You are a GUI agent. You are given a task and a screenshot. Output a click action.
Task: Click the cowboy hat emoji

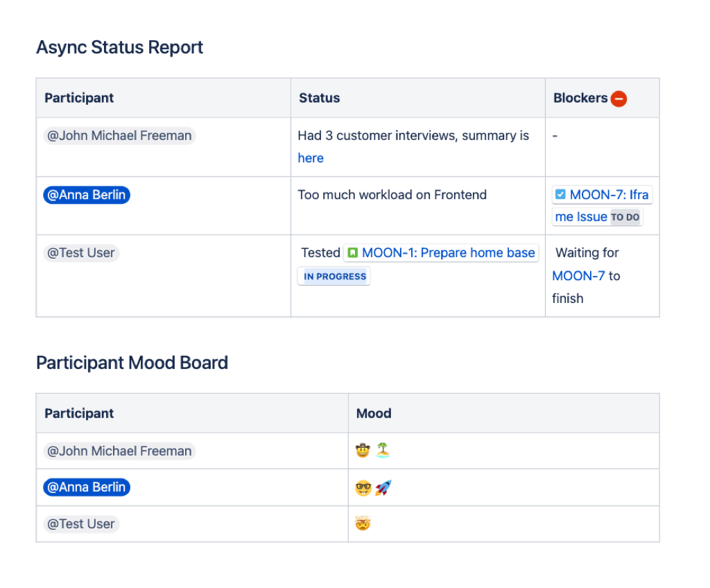[x=363, y=451]
